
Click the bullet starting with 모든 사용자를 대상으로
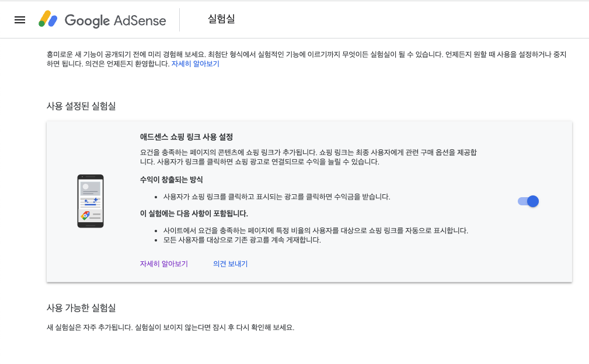[242, 240]
